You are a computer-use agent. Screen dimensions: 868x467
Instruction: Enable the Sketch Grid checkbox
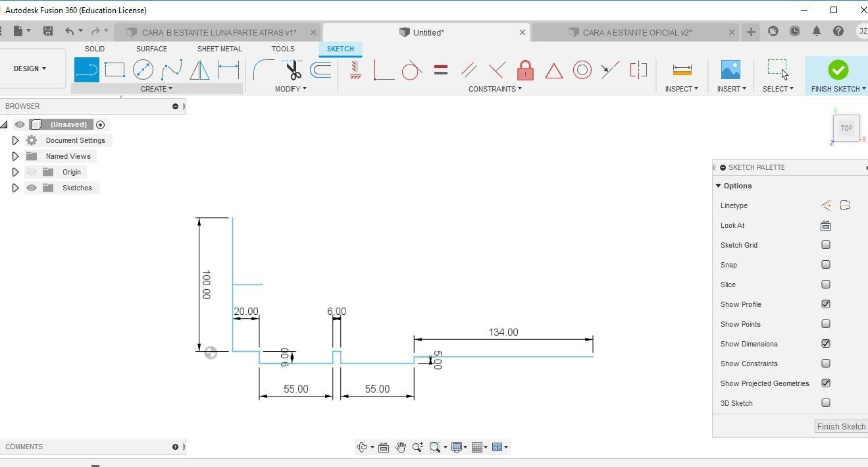coord(825,245)
